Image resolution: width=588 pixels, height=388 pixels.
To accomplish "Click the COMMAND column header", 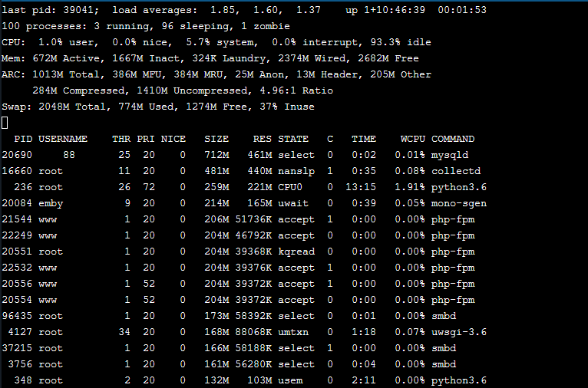I will point(453,139).
